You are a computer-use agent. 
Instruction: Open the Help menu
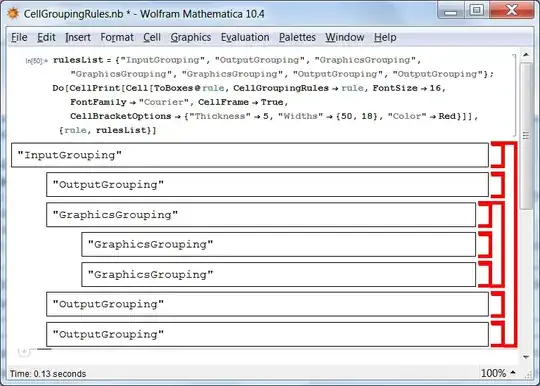click(385, 37)
